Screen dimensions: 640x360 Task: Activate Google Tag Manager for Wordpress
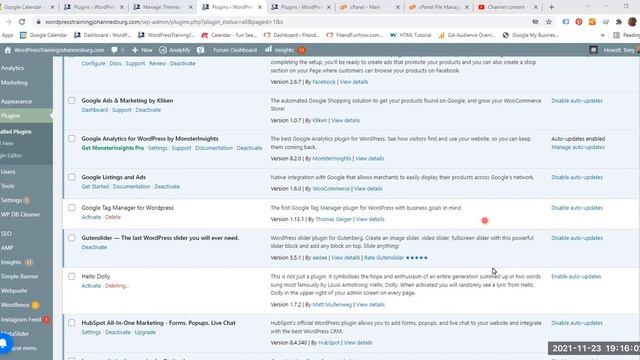(91, 217)
